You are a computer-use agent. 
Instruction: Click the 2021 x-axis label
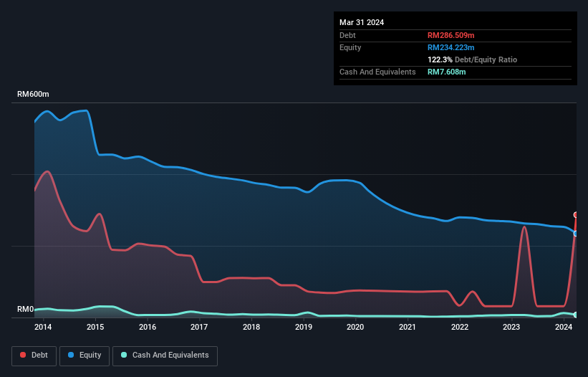(x=408, y=327)
